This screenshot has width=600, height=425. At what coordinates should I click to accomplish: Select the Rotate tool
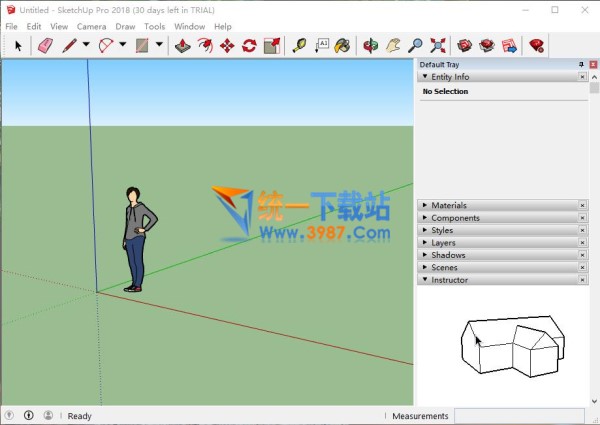249,46
